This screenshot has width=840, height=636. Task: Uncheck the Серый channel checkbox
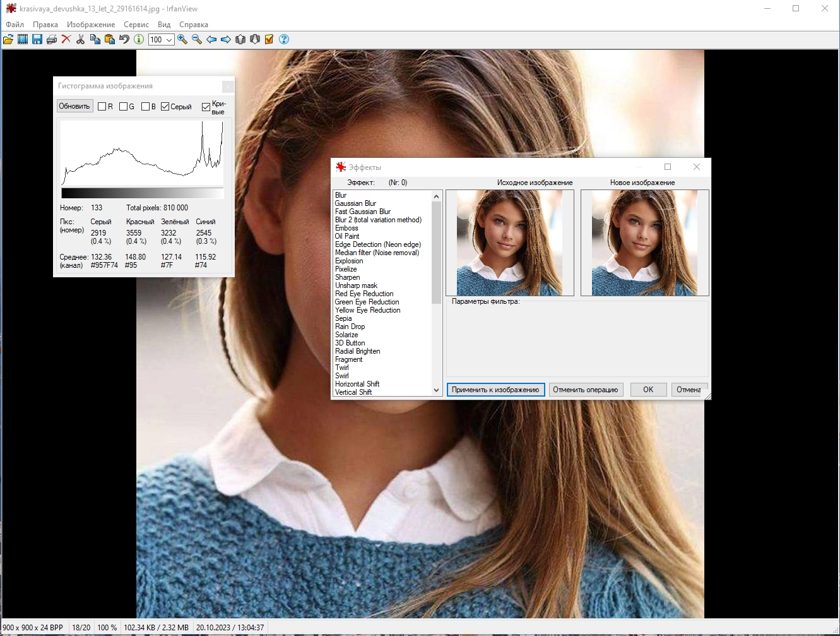click(x=165, y=107)
